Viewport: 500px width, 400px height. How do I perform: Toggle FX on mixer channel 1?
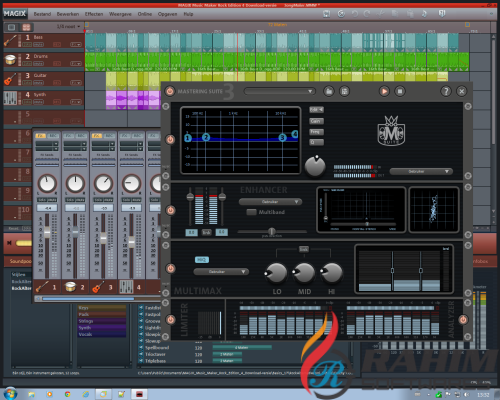click(x=41, y=136)
